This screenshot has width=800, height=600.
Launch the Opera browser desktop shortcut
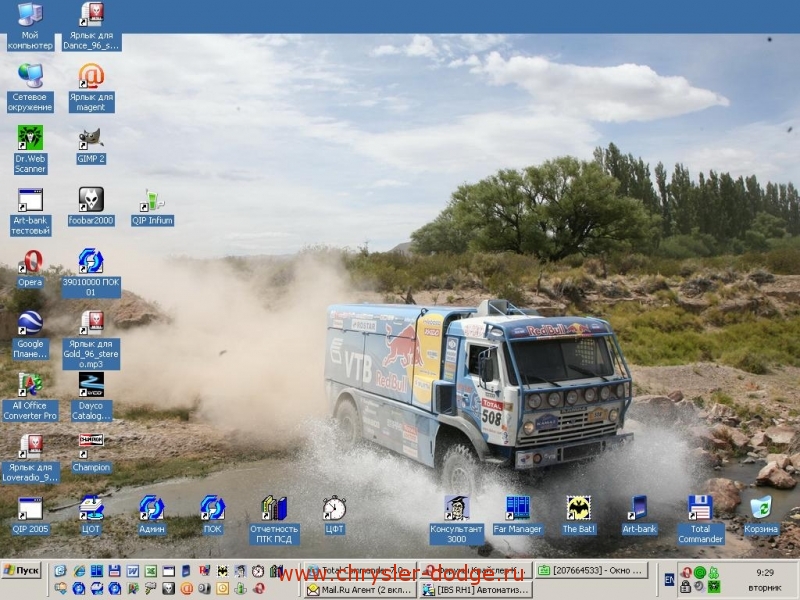click(x=30, y=268)
